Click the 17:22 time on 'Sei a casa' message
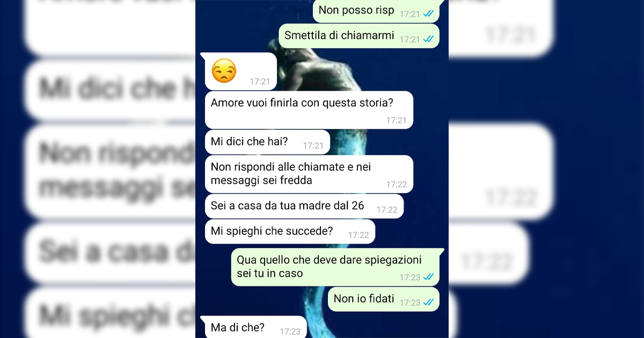 point(387,210)
